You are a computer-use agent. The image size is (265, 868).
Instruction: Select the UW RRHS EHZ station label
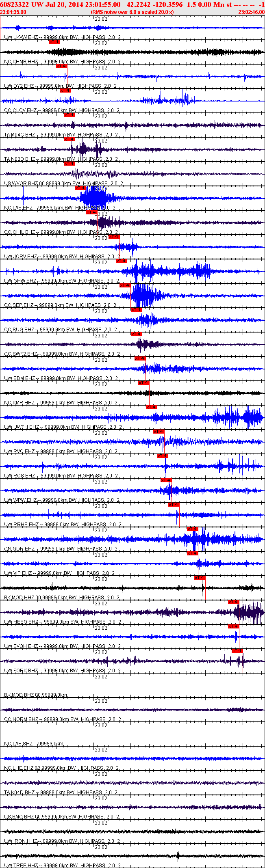click(x=63, y=525)
